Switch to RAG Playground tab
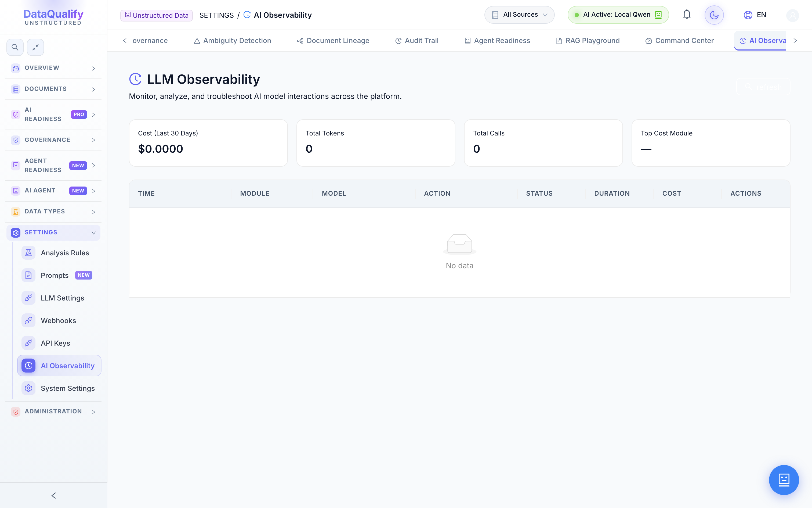Image resolution: width=812 pixels, height=508 pixels. 588,41
